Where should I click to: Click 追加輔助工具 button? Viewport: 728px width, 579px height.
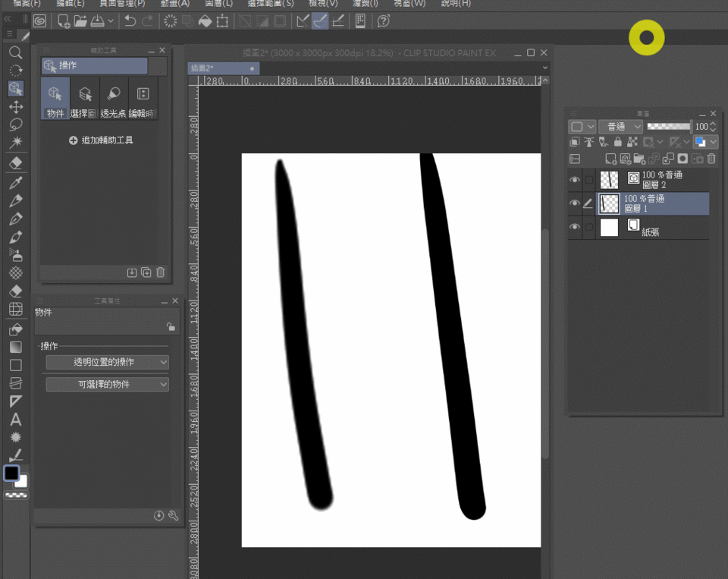click(101, 140)
